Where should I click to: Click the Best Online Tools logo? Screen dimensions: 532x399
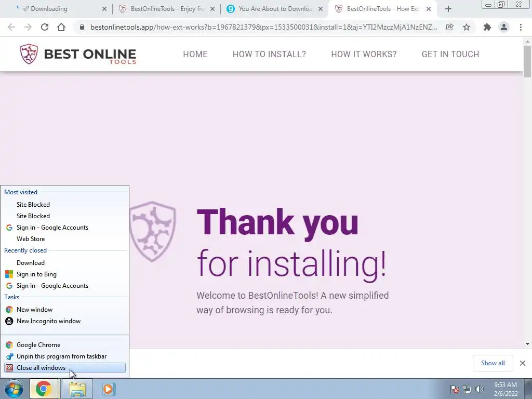click(78, 54)
